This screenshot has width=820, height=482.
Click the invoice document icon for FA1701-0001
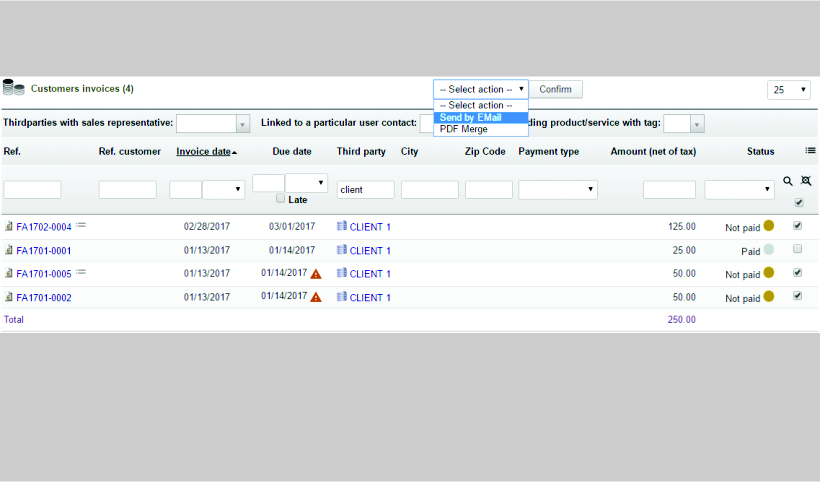[x=9, y=251]
